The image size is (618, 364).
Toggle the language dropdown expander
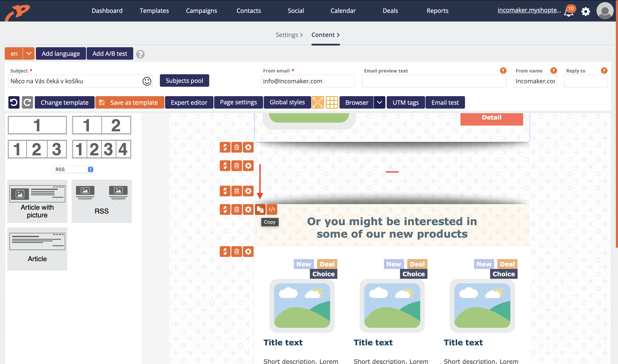(x=28, y=53)
